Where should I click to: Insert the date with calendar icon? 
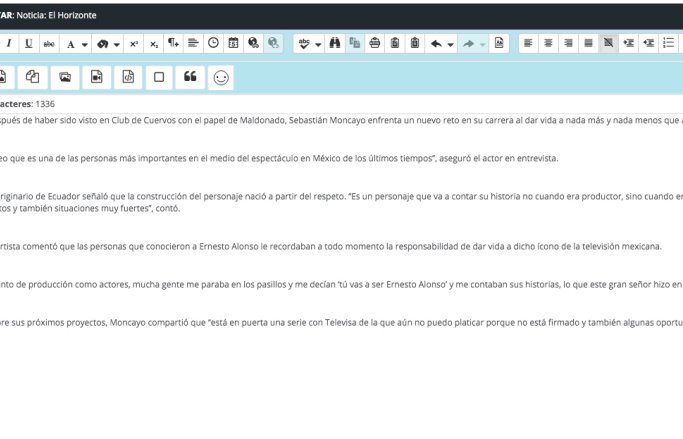(233, 43)
